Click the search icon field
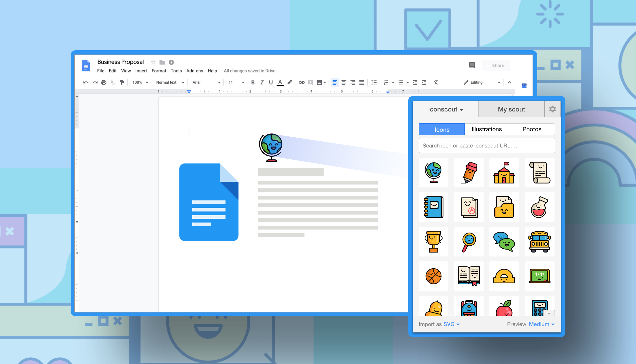636x364 pixels. 487,145
